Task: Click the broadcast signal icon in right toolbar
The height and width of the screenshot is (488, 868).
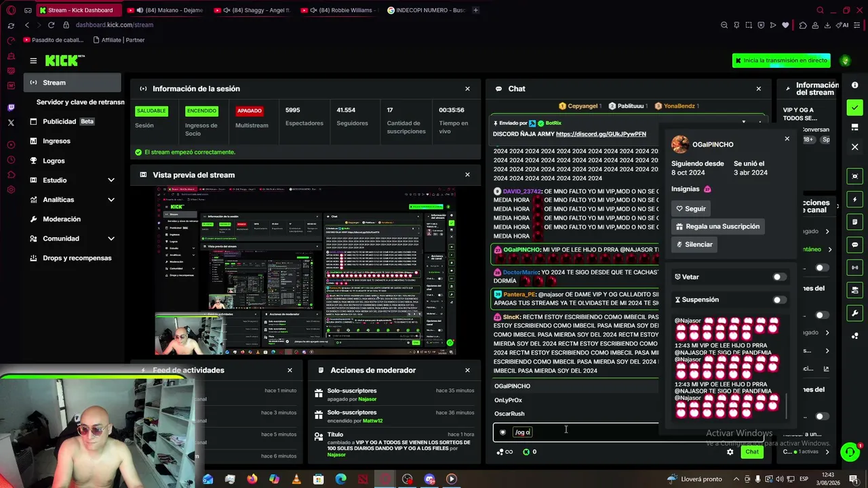Action: [854, 268]
